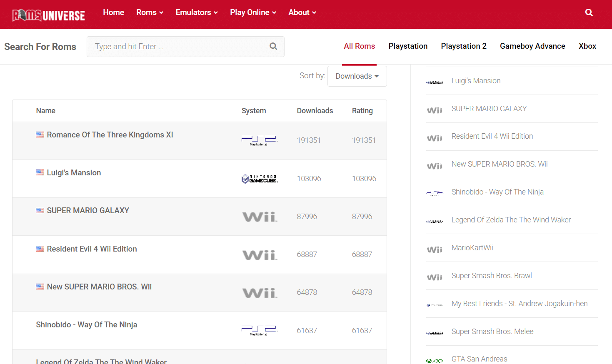Open Luigi's Mansion rom in the table
612x364 pixels.
click(74, 173)
